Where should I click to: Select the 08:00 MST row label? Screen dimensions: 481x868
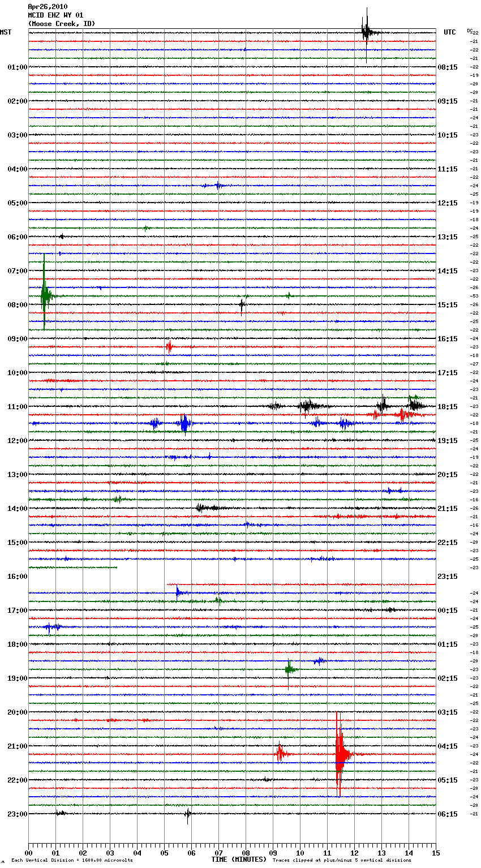[x=17, y=305]
